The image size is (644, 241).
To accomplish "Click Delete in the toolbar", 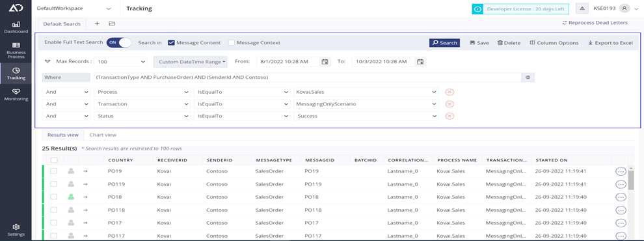I will (x=509, y=43).
